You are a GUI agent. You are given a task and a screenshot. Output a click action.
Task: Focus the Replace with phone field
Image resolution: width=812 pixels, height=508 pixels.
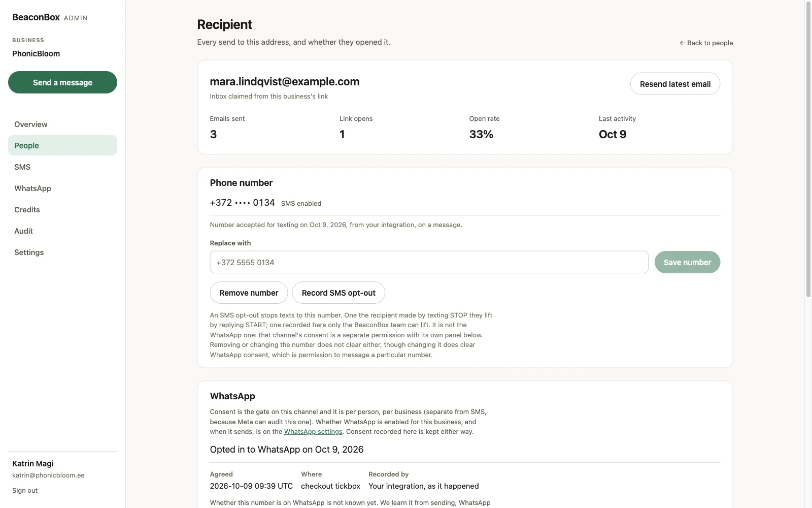pos(429,262)
